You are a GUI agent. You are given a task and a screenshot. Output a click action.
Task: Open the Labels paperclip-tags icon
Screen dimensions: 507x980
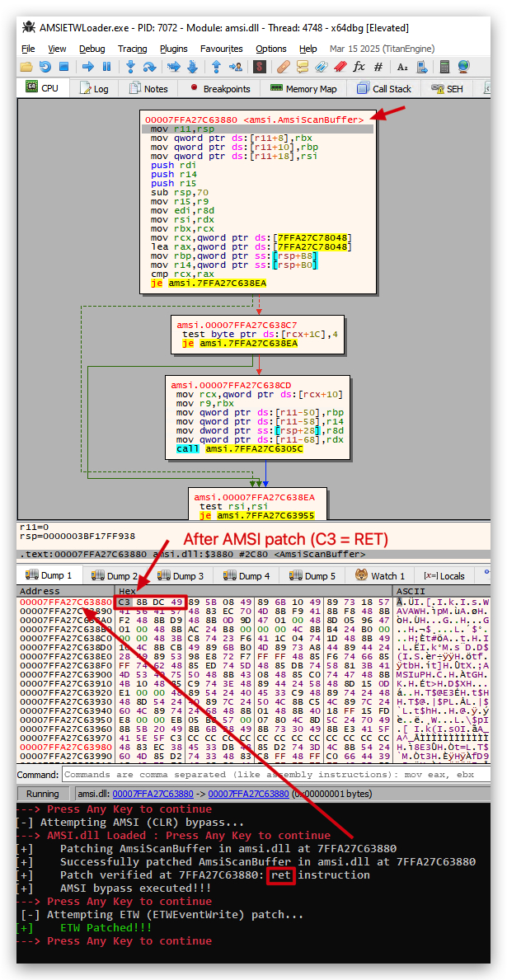tap(321, 66)
